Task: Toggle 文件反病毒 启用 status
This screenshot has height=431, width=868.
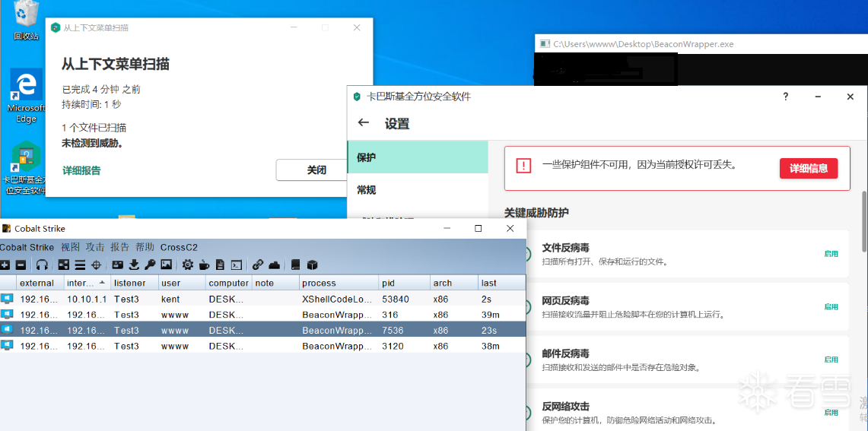Action: 831,254
